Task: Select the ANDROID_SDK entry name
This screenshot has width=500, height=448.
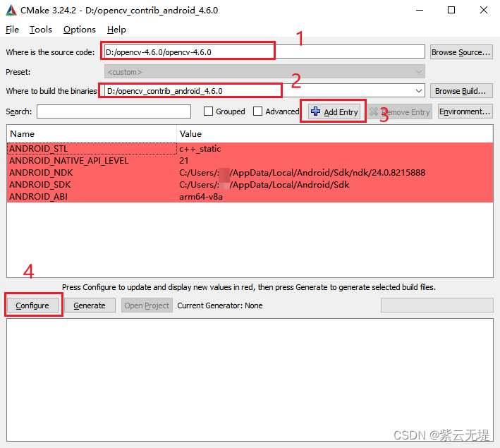Action: tap(40, 184)
